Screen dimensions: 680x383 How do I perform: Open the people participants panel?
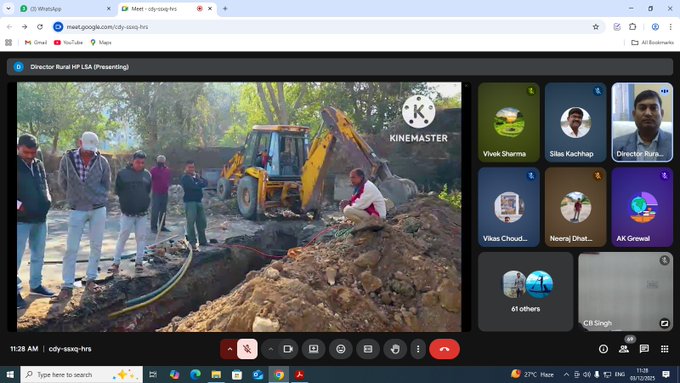tap(624, 349)
